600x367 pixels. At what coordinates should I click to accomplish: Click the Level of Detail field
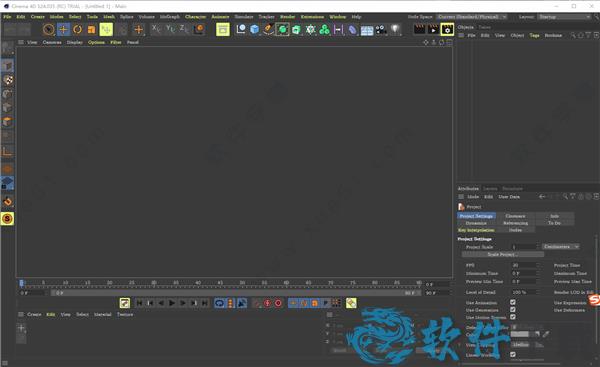[524, 292]
